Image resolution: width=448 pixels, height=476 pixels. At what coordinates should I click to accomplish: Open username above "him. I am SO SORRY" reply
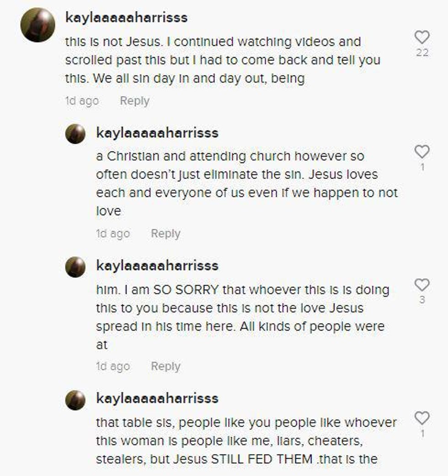click(157, 265)
